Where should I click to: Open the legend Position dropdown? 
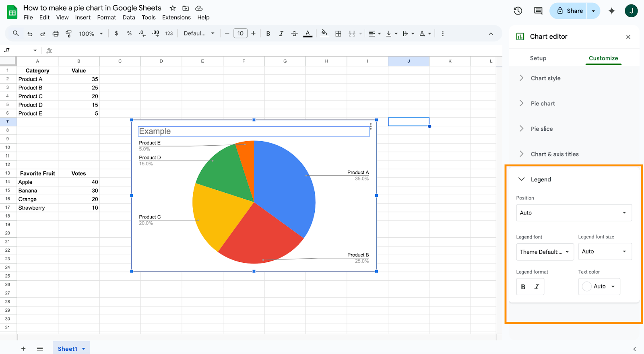[x=574, y=213]
